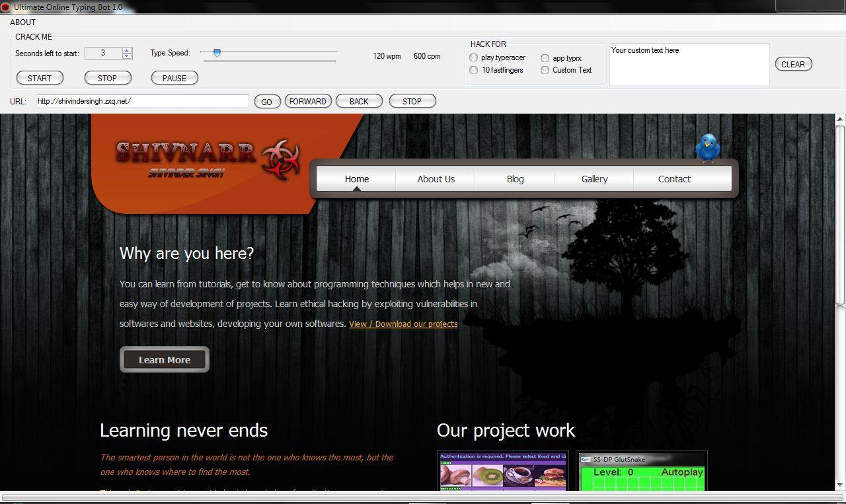Choose the Custom Text radio option
The height and width of the screenshot is (504, 846).
545,70
